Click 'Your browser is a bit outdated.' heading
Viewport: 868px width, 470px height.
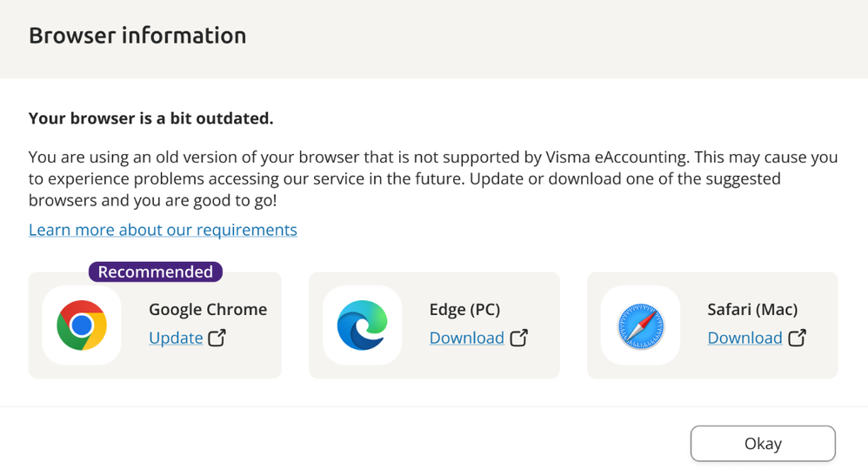click(x=151, y=118)
